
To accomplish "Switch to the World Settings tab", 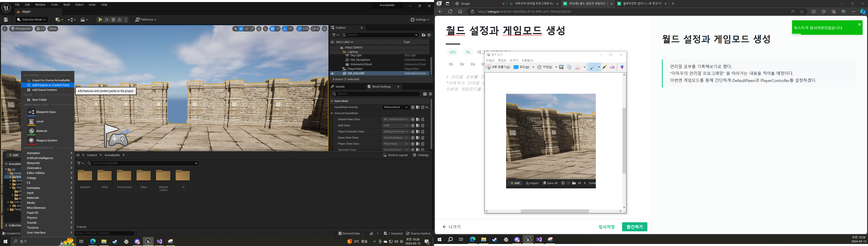I will click(x=381, y=87).
